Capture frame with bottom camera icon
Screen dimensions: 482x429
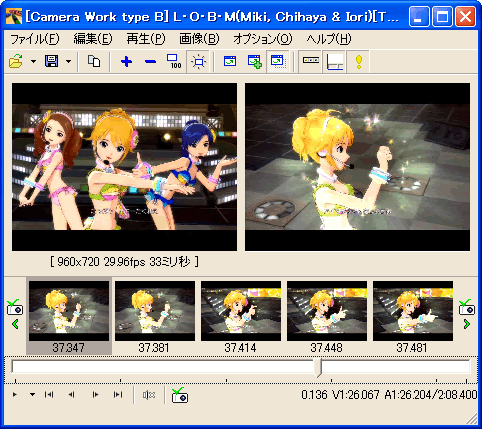180,395
